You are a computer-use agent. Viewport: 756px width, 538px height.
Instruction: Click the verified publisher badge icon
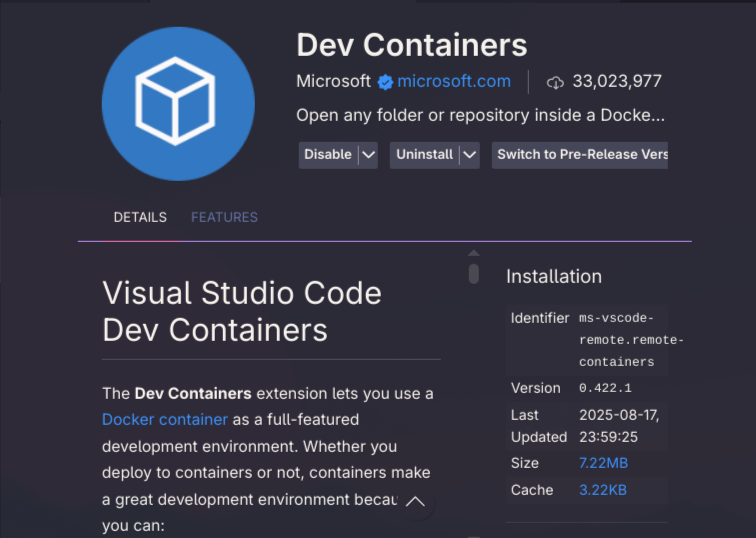[385, 82]
